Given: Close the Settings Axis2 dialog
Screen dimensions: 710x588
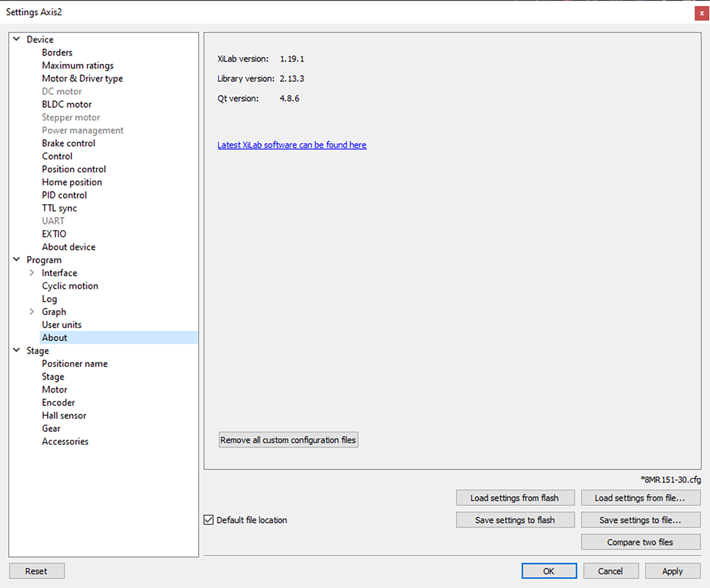Looking at the screenshot, I should [702, 13].
